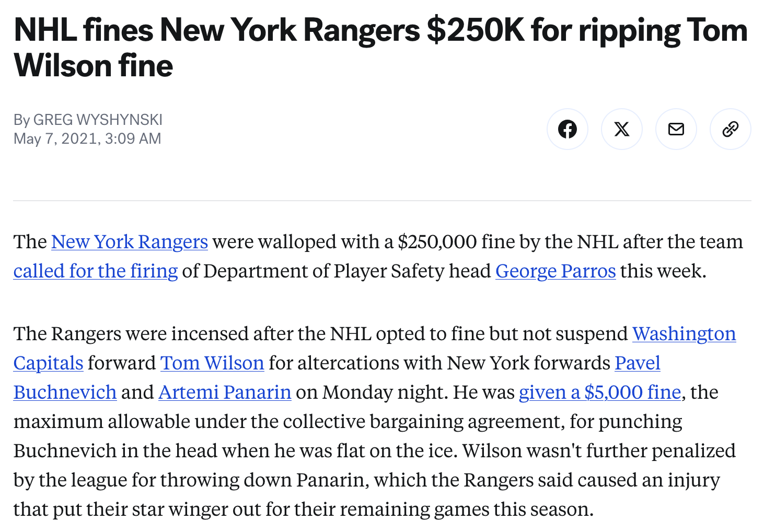Click the May 7, 2021 publish timestamp
764x532 pixels.
(x=87, y=138)
